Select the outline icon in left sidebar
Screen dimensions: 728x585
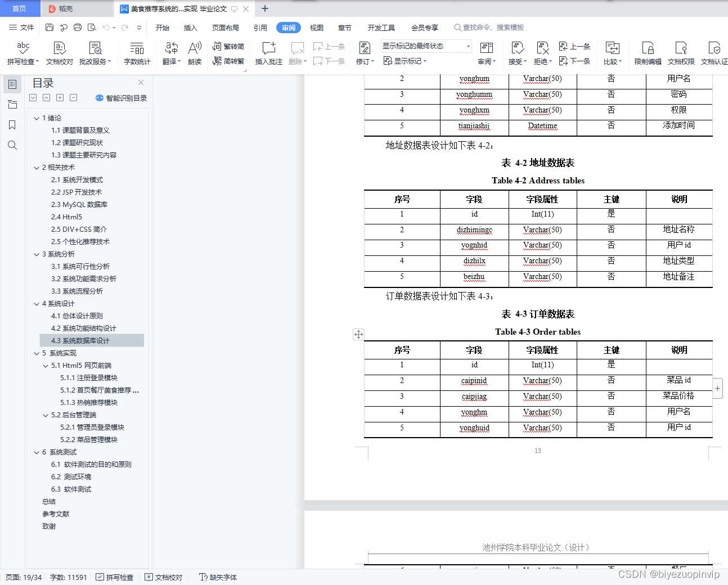[12, 84]
